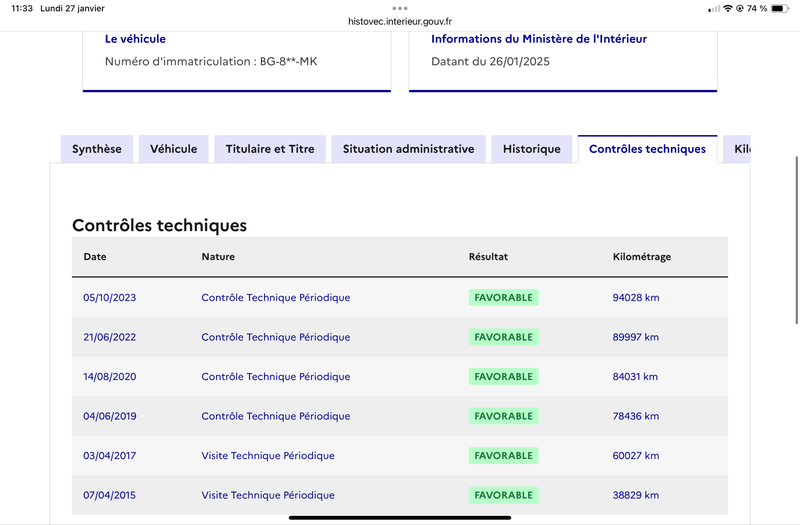Select the mileage 89997 km
The width and height of the screenshot is (800, 525).
click(636, 337)
